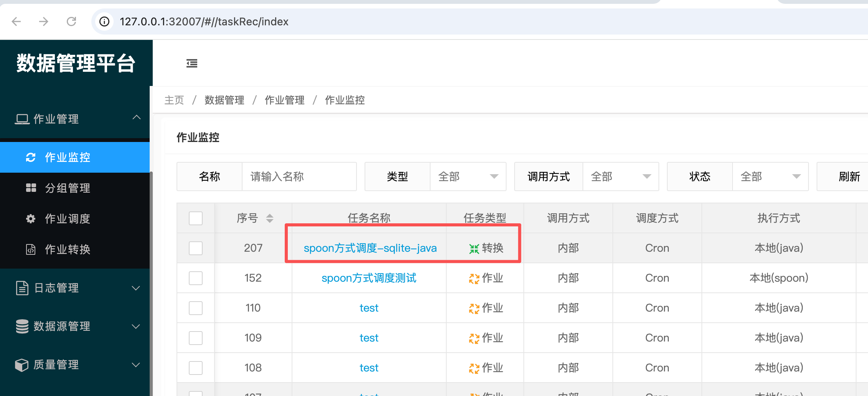Click the browser address bar URL
Screen dimensions: 868x396
pos(204,21)
